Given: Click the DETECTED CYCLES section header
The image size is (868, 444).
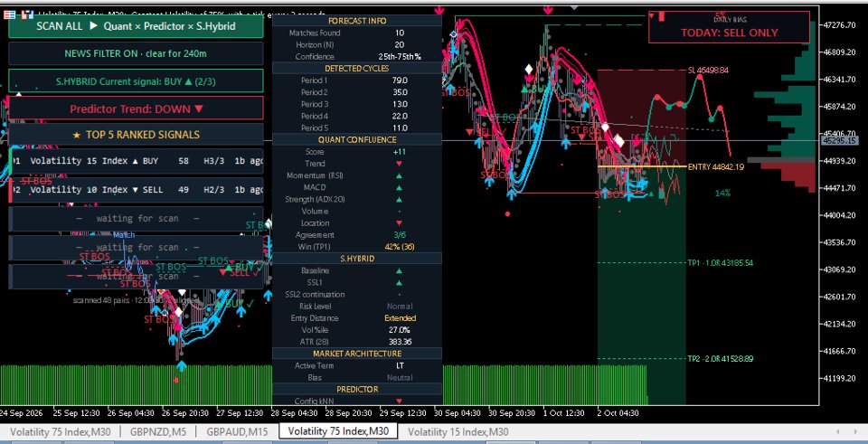Looking at the screenshot, I should 357,69.
